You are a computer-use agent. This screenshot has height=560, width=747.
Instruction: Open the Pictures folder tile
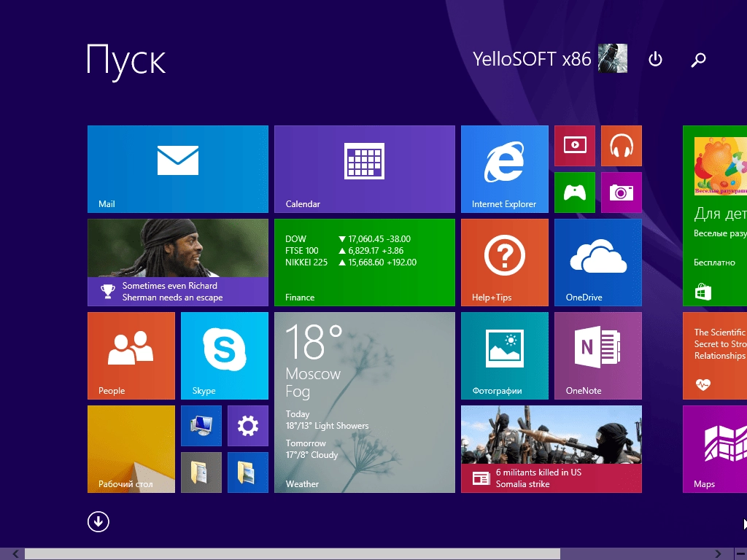248,472
